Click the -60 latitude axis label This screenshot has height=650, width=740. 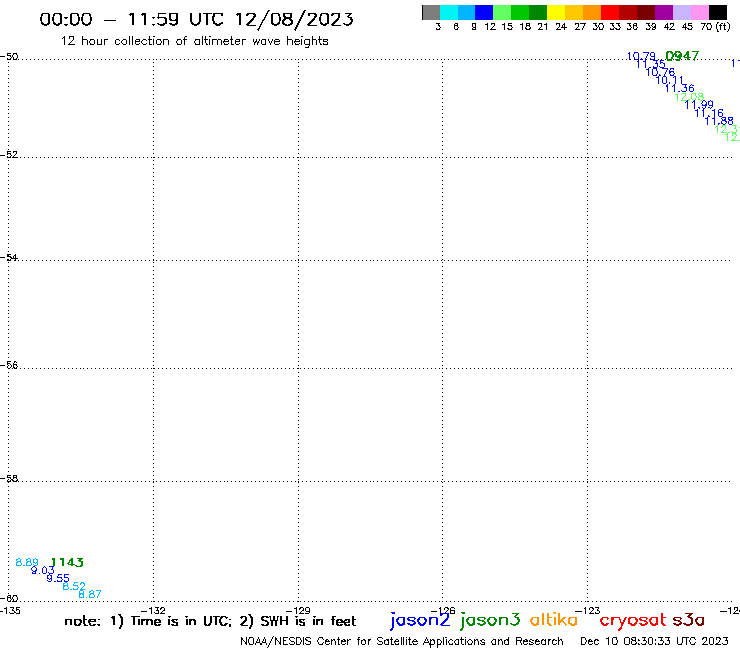pyautogui.click(x=9, y=599)
